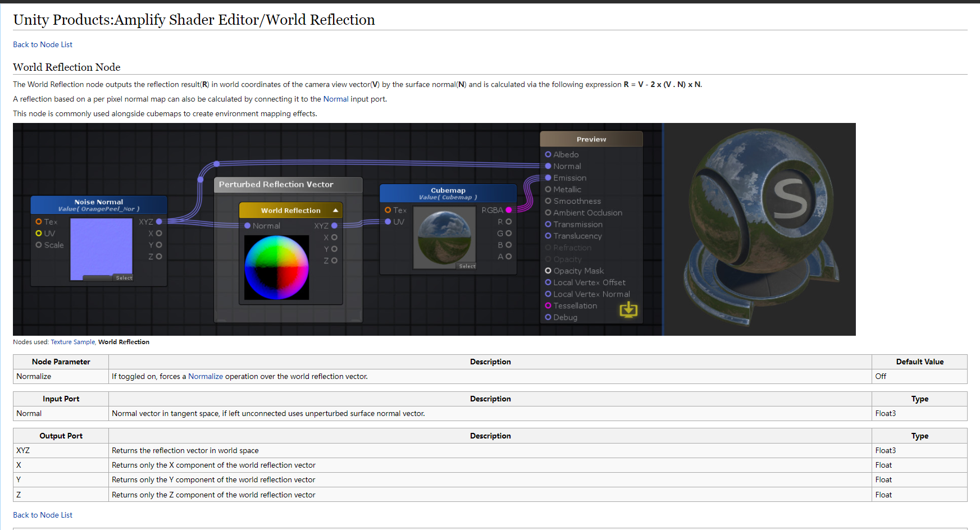The image size is (980, 530).
Task: Click the Noise Normal UV input port
Action: (39, 233)
